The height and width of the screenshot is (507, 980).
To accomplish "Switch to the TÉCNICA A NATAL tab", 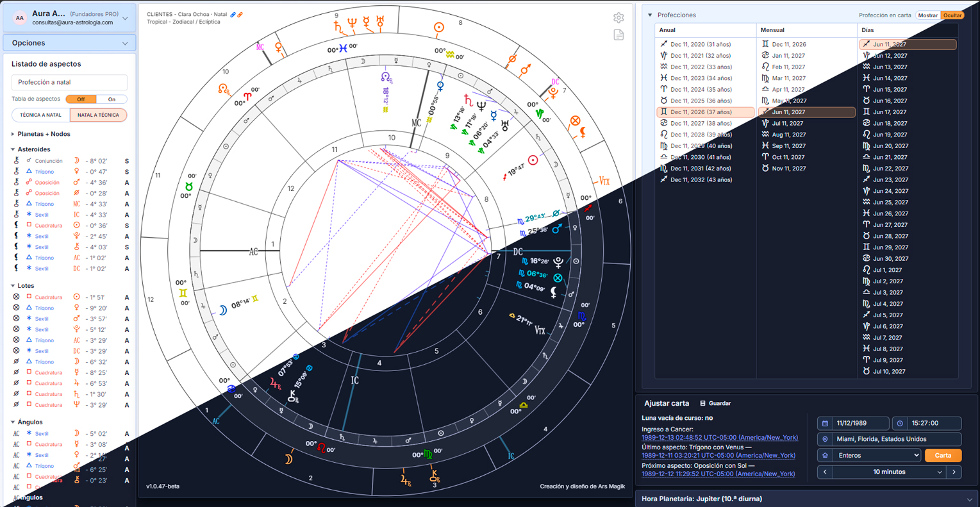I will coord(40,115).
